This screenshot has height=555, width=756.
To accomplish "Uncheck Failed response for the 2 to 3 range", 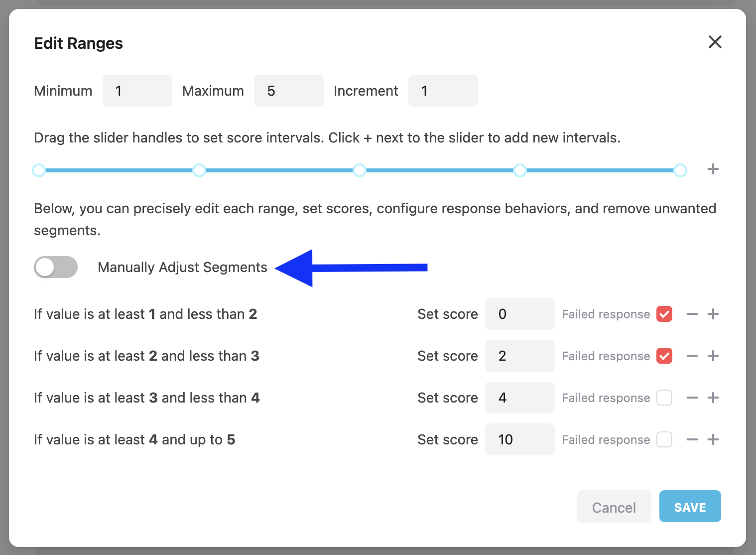I will pos(664,356).
